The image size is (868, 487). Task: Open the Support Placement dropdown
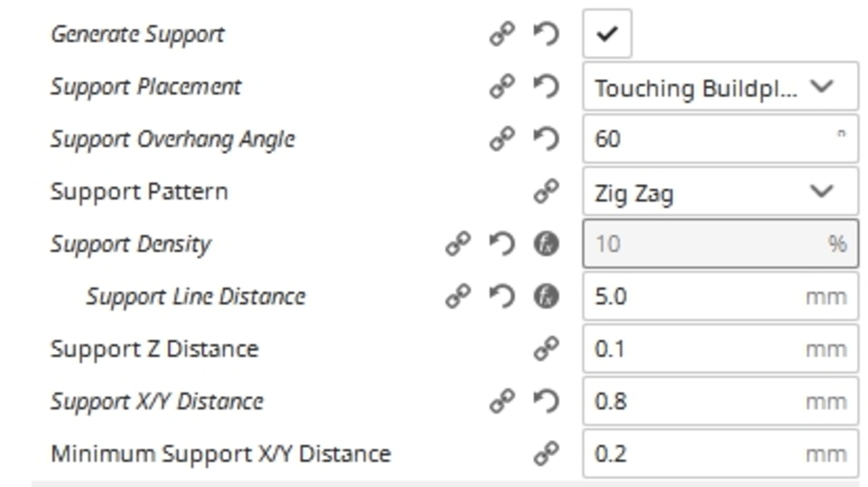pyautogui.click(x=719, y=88)
